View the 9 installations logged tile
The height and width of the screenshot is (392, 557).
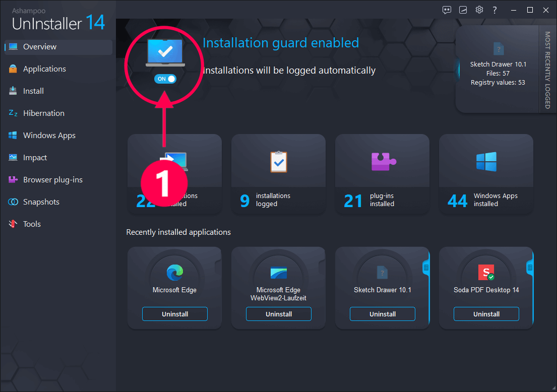coord(278,174)
